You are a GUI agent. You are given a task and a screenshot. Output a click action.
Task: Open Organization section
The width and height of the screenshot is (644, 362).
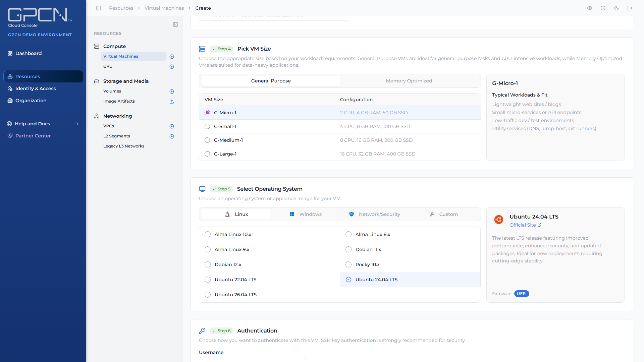43,101
